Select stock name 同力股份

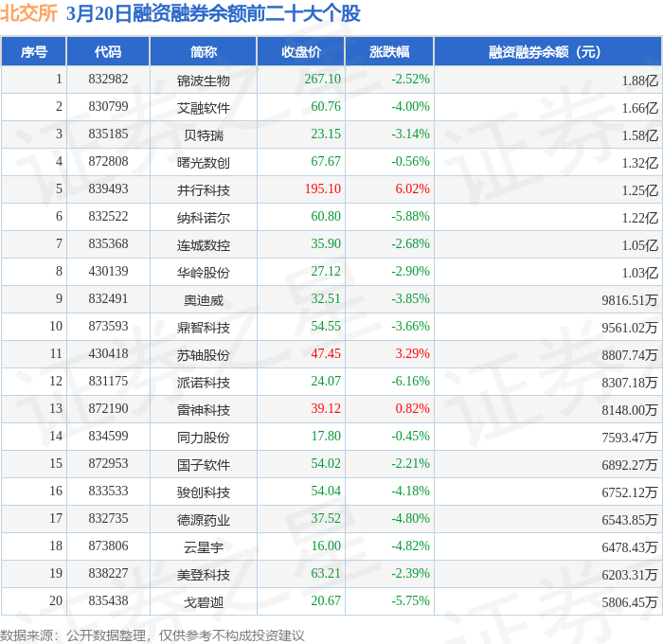[x=204, y=438]
